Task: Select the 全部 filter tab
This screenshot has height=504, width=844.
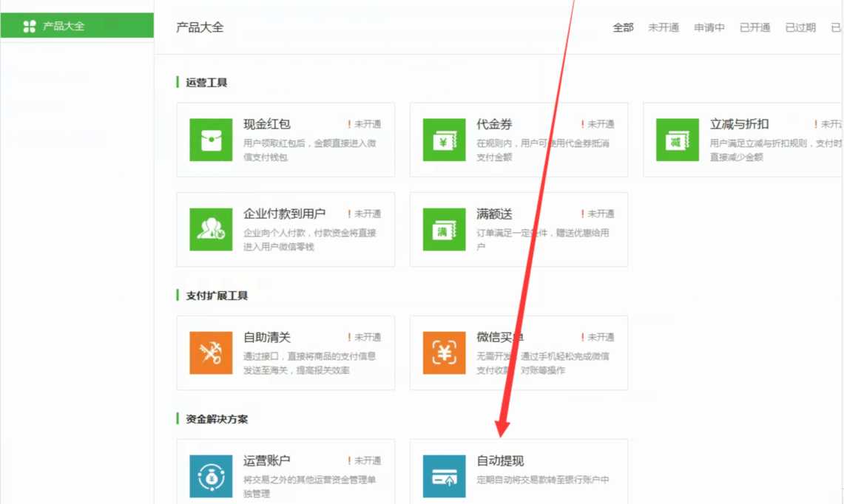Action: (623, 27)
